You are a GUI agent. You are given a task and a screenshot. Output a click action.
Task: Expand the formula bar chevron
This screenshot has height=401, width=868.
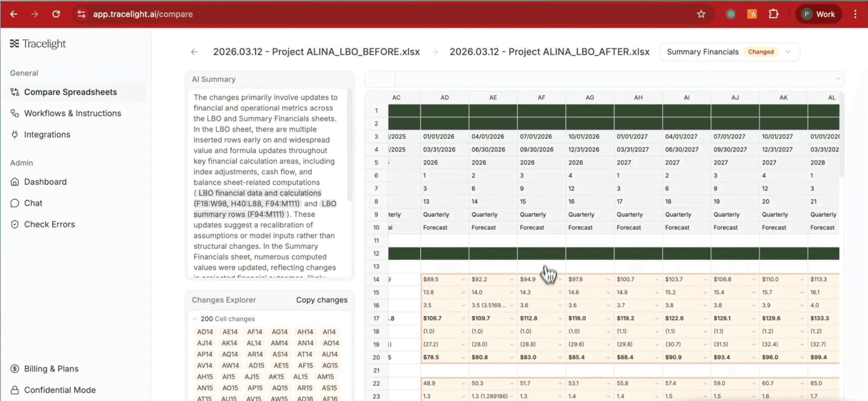[838, 79]
